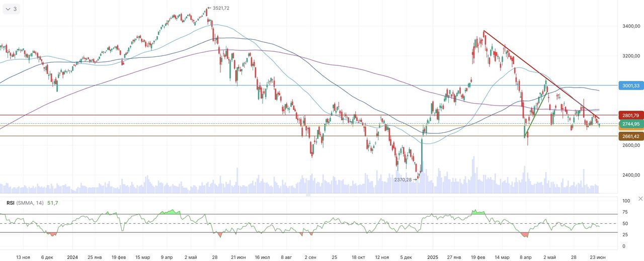Click the RSI scale value 75

point(625,212)
